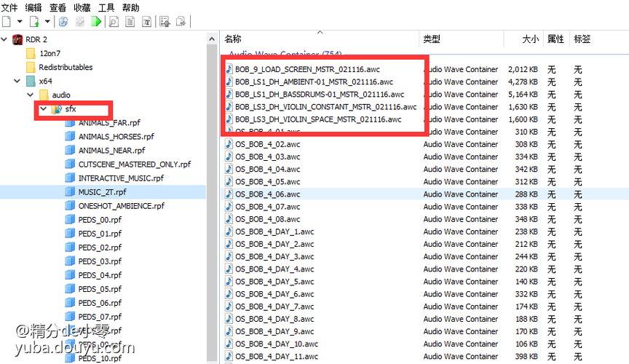
Task: Collapse the x64 tree node
Action: [17, 81]
